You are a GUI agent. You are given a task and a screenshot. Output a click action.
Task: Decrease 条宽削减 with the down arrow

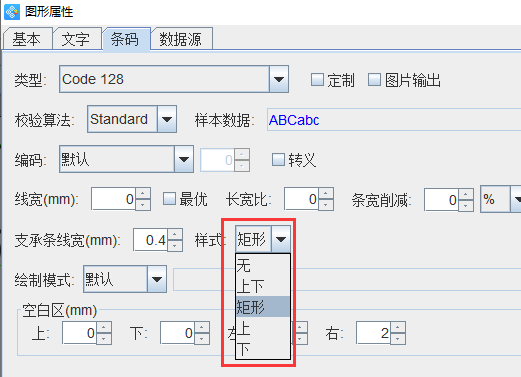(466, 205)
